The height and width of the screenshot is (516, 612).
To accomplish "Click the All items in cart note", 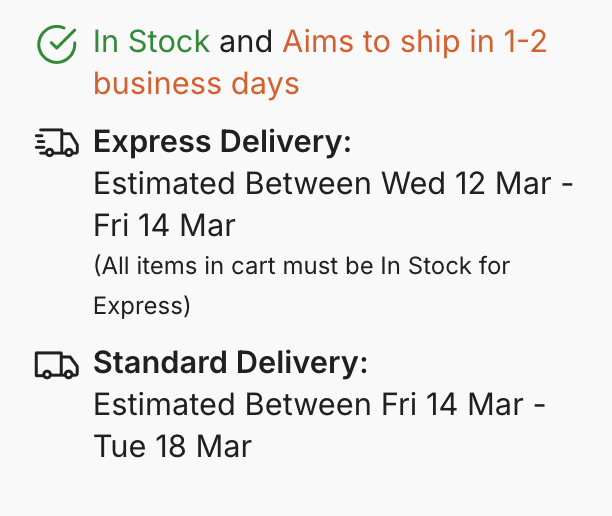I will coord(302,285).
